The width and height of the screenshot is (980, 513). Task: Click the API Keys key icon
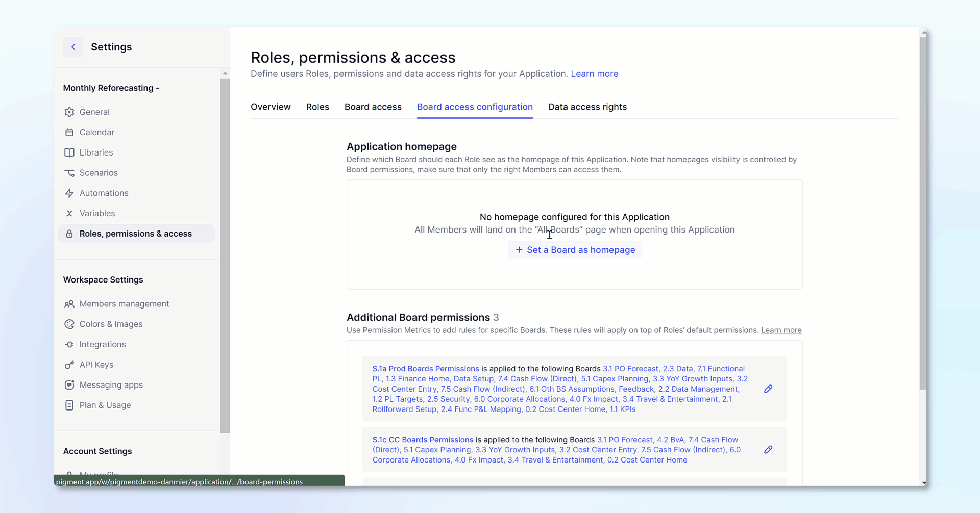[x=69, y=365]
